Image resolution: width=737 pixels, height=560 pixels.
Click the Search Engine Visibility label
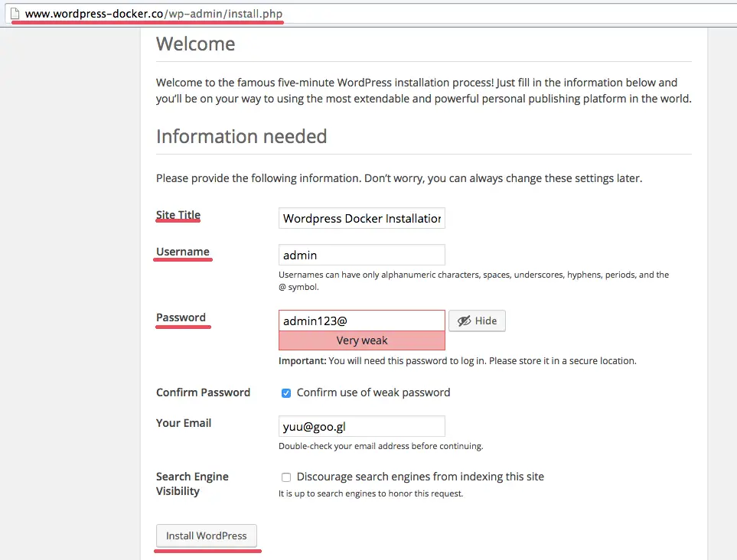point(192,484)
